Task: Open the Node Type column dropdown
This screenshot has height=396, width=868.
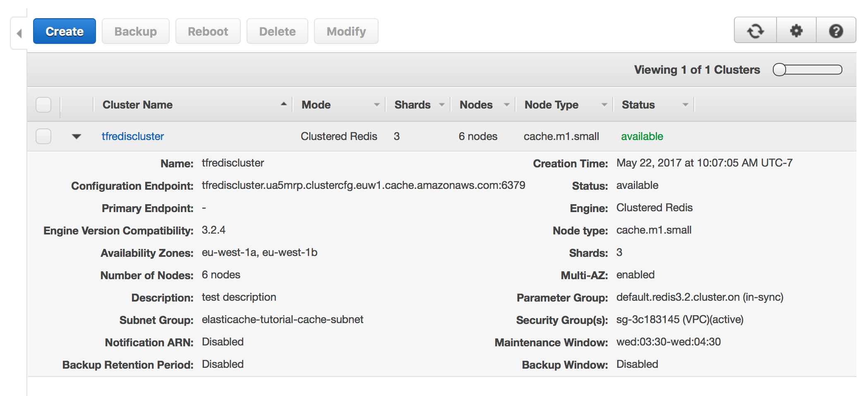Action: [x=604, y=105]
